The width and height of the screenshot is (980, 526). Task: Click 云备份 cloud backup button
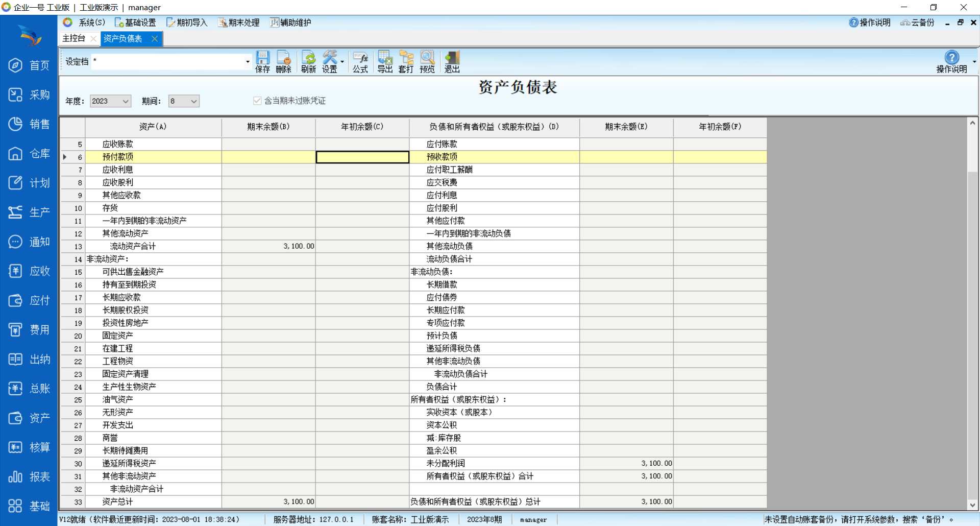917,22
